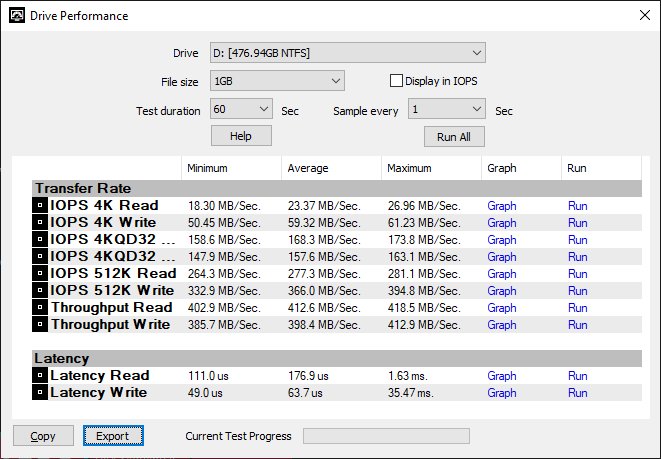
Task: Enable the Display in IOPS checkbox
Action: point(396,81)
